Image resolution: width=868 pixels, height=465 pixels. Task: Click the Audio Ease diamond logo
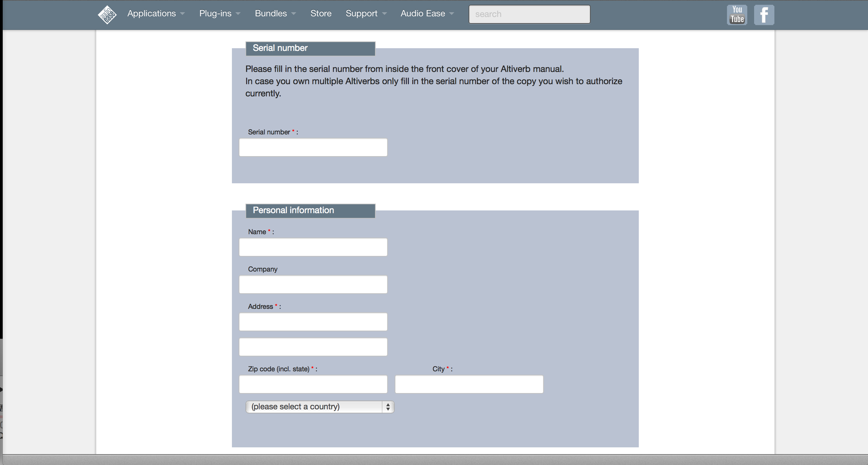tap(107, 15)
